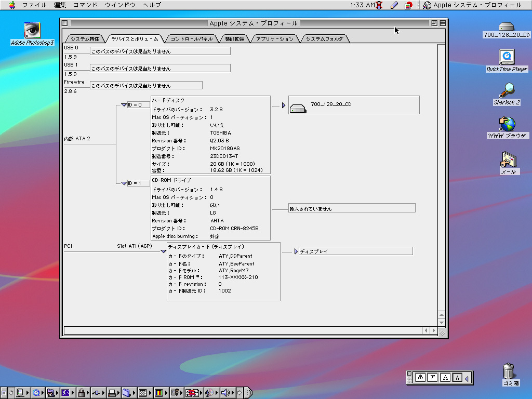Select half-width A input mode in palette
This screenshot has width=532, height=399.
point(457,377)
